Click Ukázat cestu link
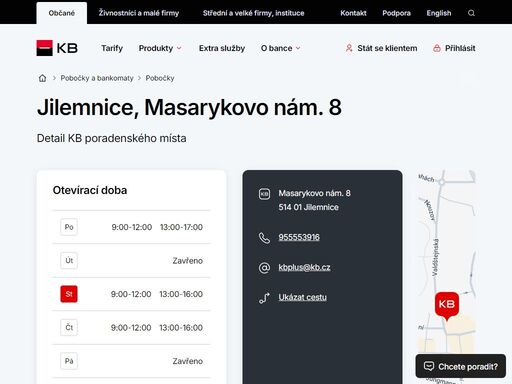This screenshot has width=512, height=384. coord(302,297)
